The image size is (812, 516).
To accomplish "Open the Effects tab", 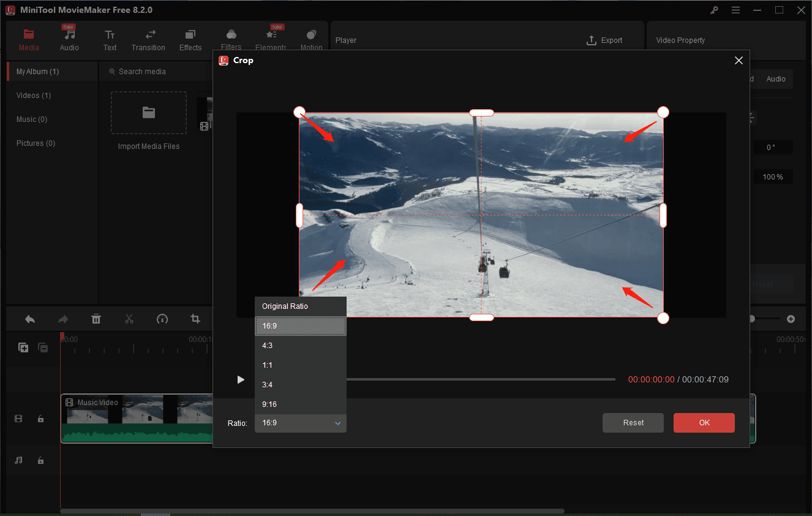I will coord(190,40).
